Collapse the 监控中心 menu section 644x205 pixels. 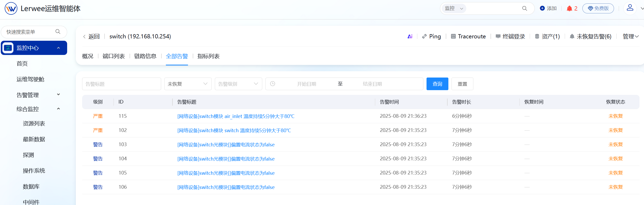click(x=58, y=48)
